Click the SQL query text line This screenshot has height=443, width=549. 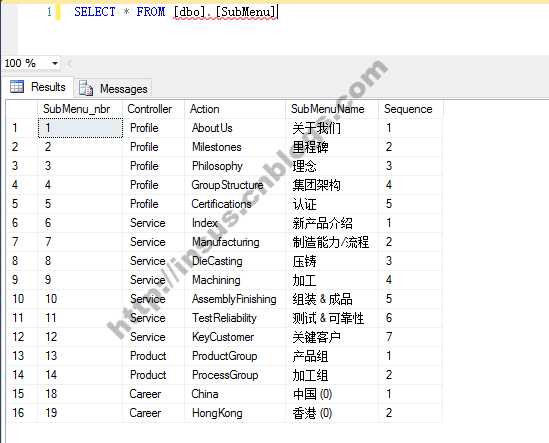pyautogui.click(x=176, y=12)
